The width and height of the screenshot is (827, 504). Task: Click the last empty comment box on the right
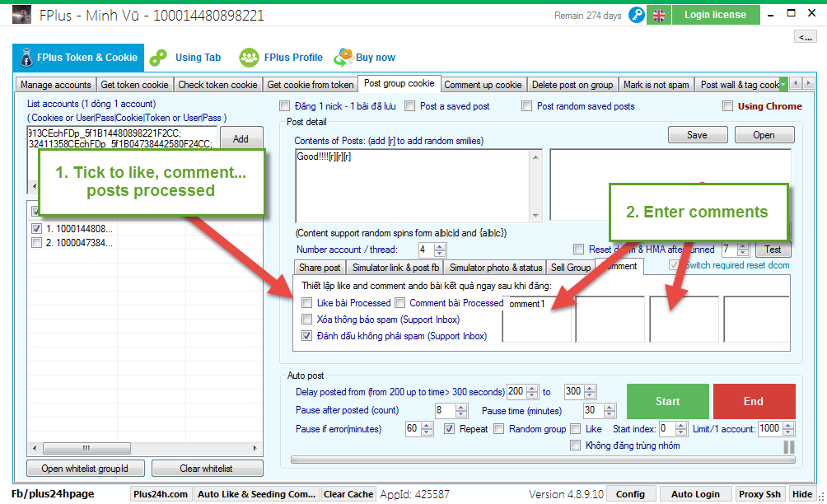[756, 319]
